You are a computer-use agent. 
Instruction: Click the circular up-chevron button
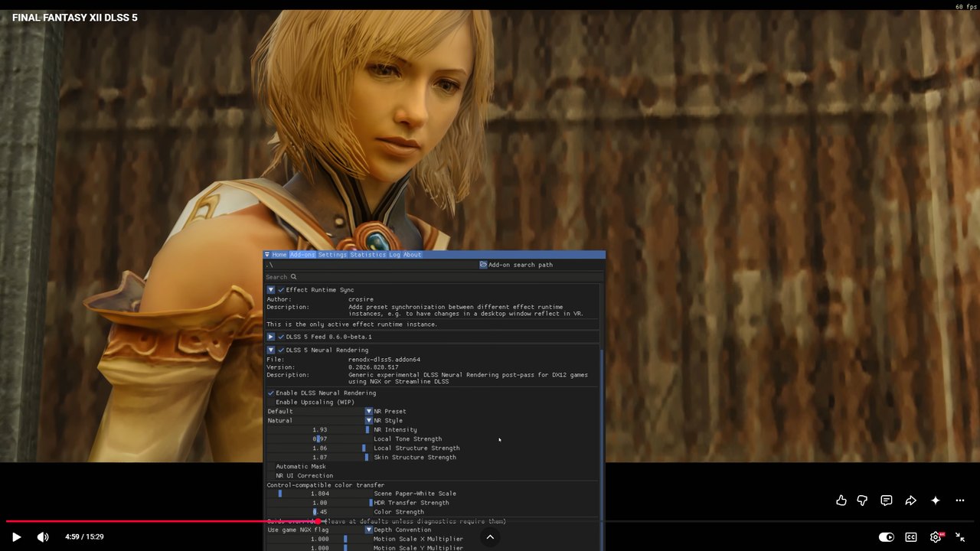tap(490, 537)
